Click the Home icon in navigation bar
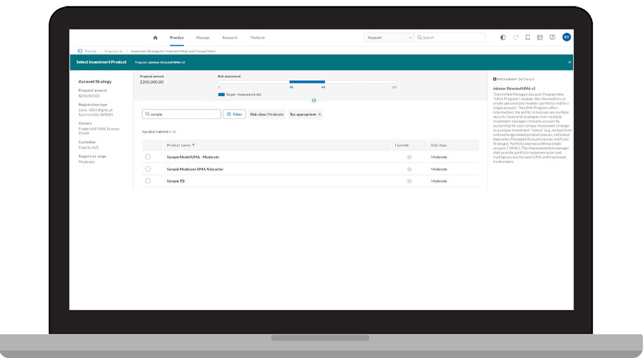 (x=155, y=37)
